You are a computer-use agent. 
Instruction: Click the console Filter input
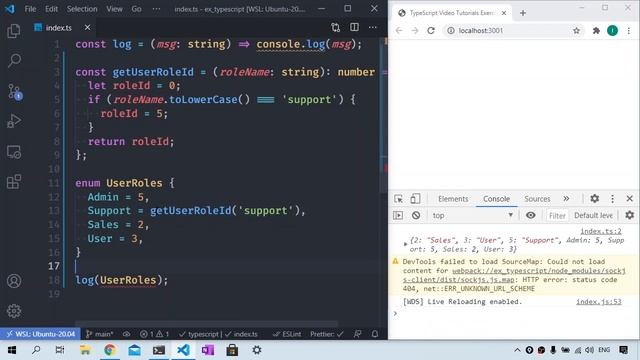(x=557, y=216)
